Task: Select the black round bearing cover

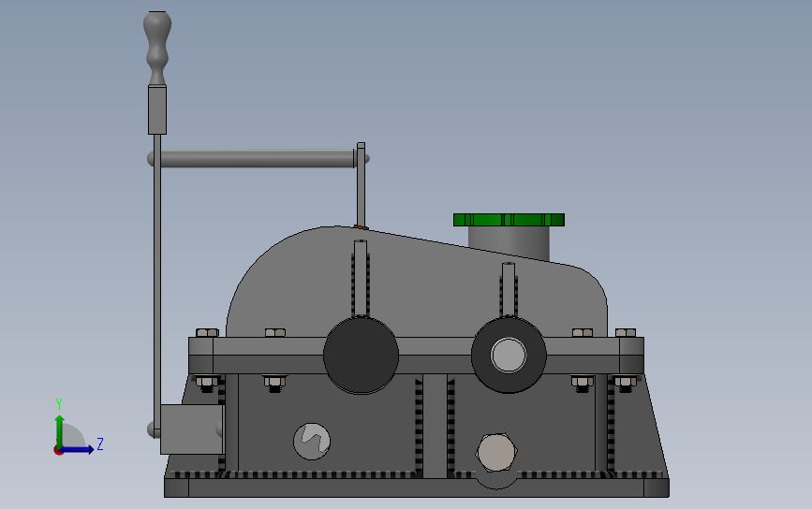Action: (361, 355)
